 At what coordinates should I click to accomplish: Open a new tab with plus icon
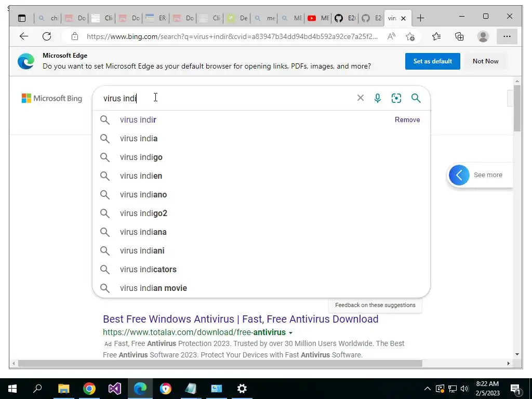[420, 18]
